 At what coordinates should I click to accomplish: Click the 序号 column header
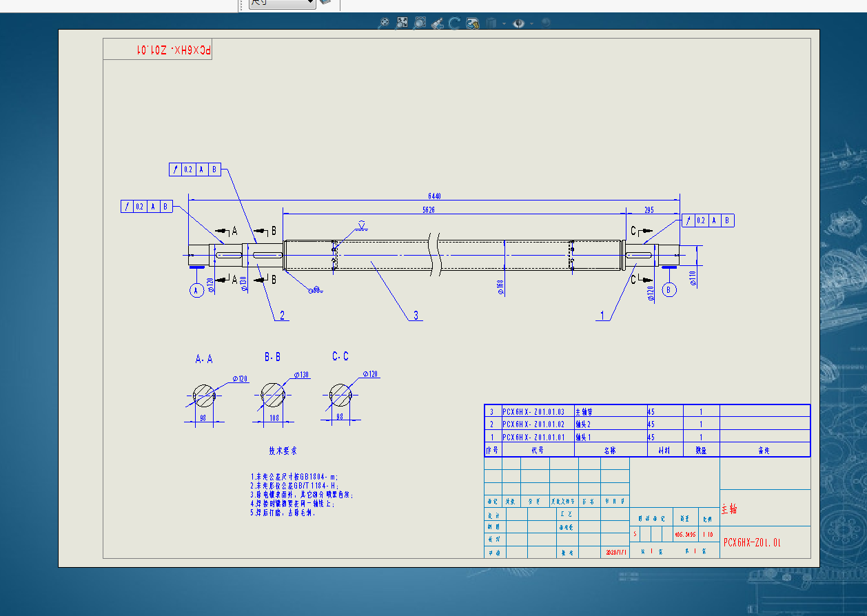tap(492, 450)
